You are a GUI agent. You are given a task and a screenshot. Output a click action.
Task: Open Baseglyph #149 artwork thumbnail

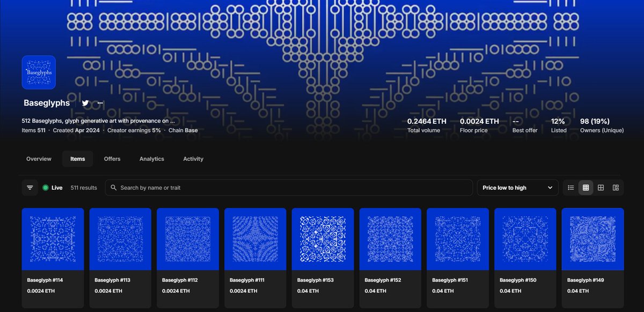(593, 239)
